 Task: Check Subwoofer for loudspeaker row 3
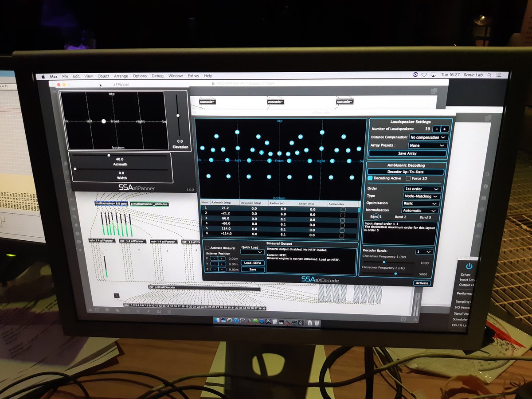pos(343,220)
